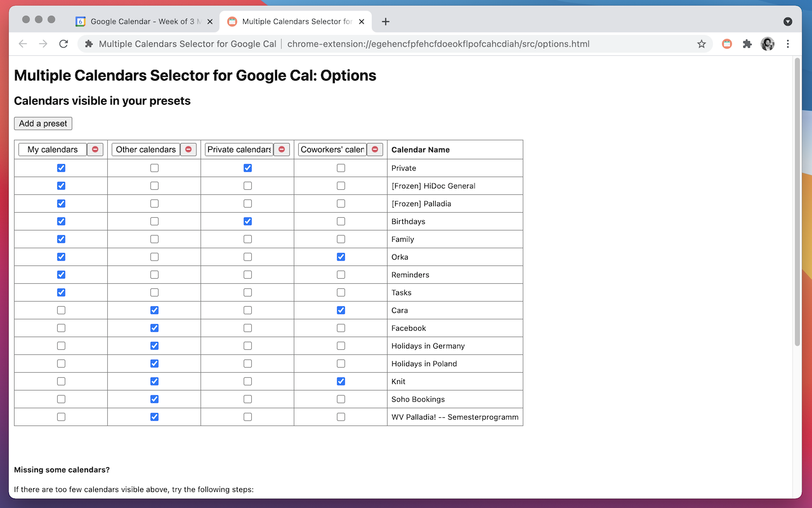
Task: Uncheck Cara in Coworkers' calendars preset
Action: coord(341,311)
